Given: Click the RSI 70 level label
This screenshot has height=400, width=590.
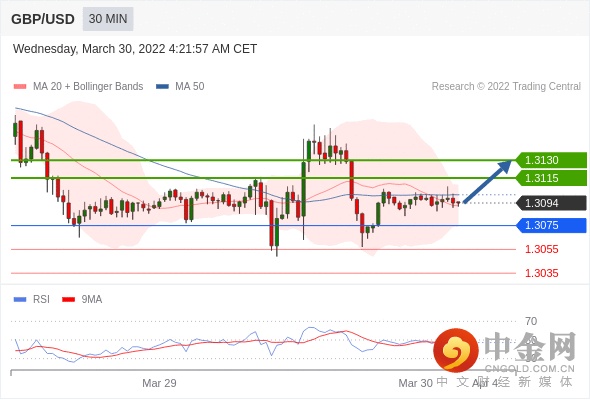Looking at the screenshot, I should coord(531,321).
